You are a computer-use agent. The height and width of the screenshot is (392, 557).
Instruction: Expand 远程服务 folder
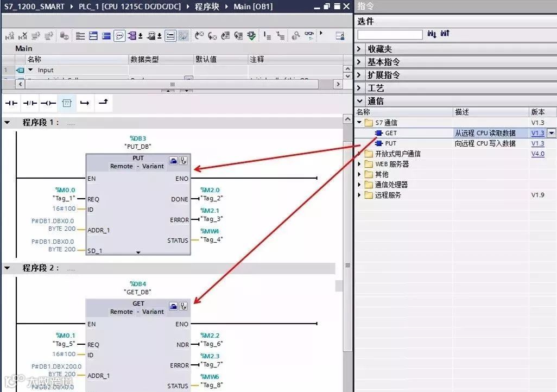(359, 195)
